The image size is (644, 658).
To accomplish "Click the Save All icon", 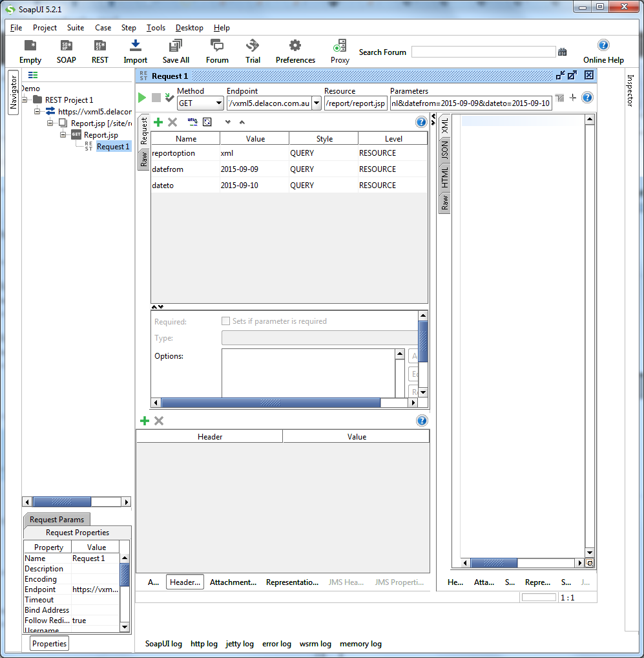I will (x=176, y=45).
